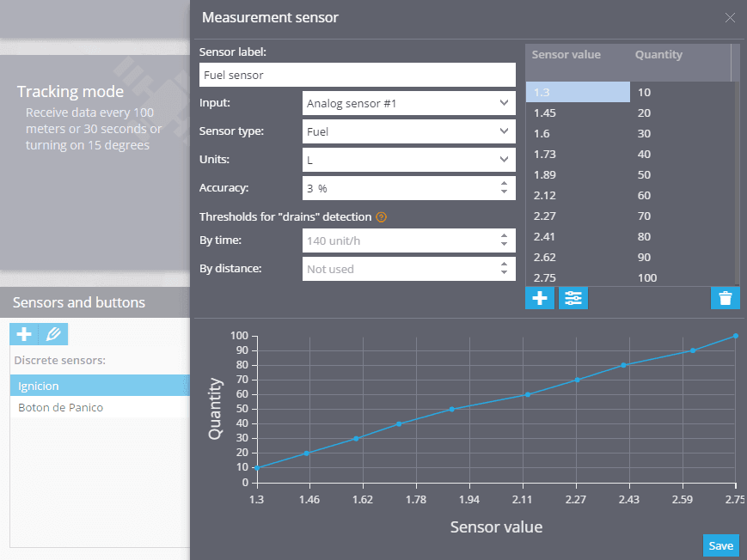Open the calibration settings icon below the table
This screenshot has width=747, height=560.
pyautogui.click(x=572, y=298)
